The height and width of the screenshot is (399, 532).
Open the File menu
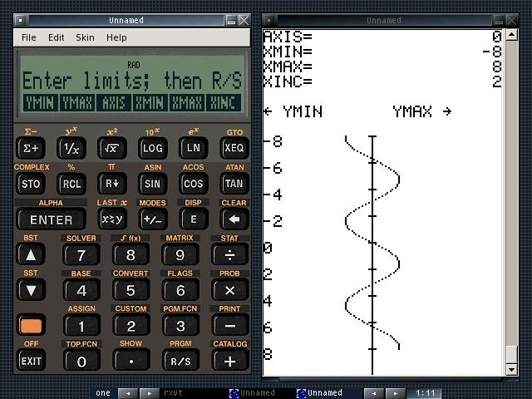(28, 37)
